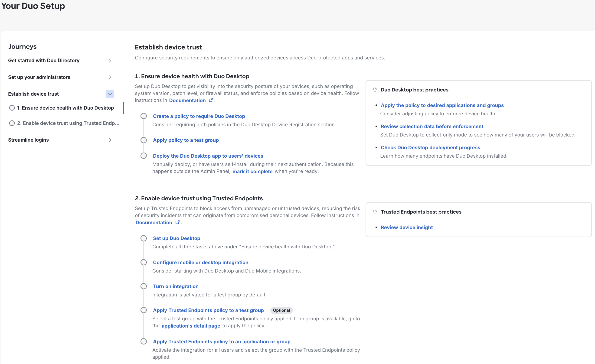Collapse the Establish device trust section
Viewport: 595px width, 364px height.
click(110, 94)
